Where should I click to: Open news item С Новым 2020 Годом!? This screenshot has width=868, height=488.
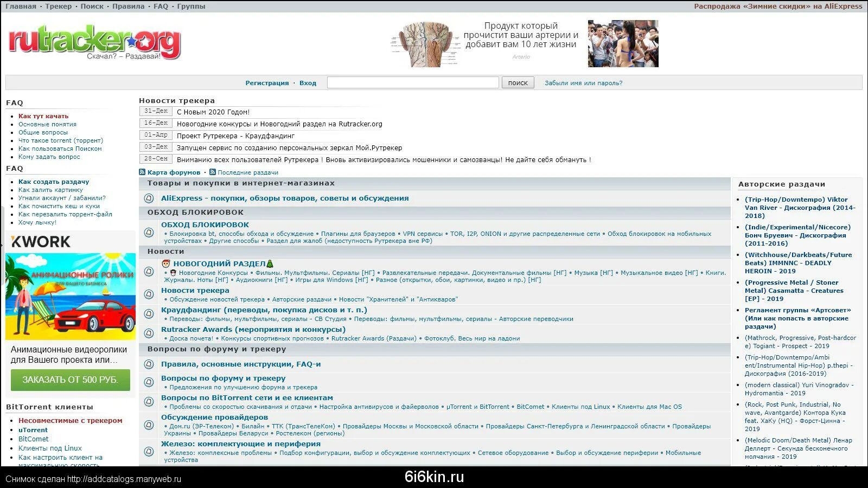click(x=213, y=112)
